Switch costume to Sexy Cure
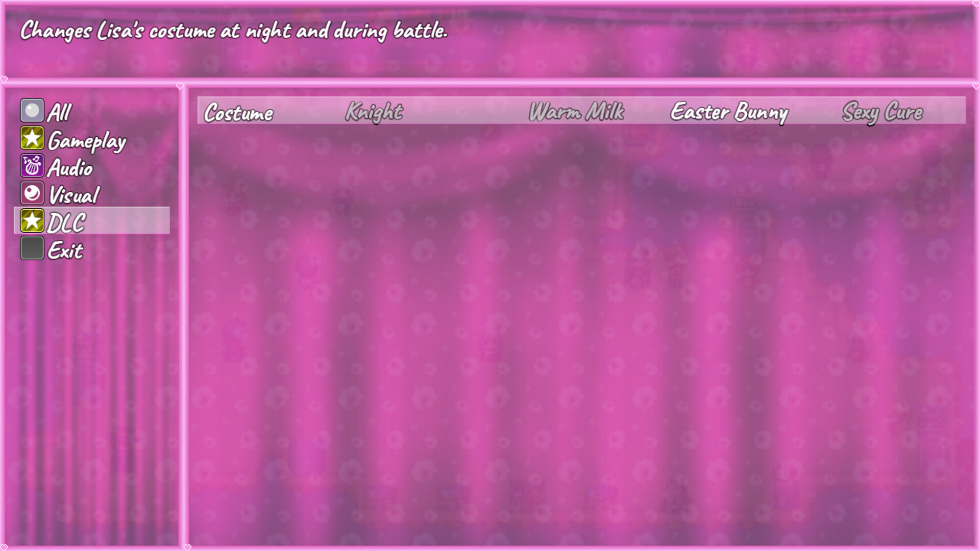The width and height of the screenshot is (980, 551). 882,112
